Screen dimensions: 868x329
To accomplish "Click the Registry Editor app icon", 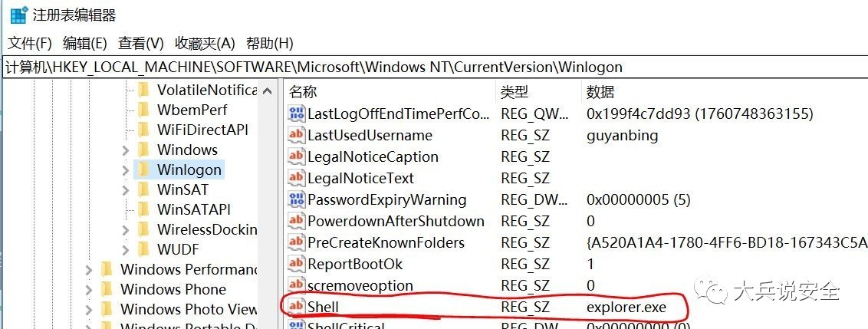I will click(x=18, y=15).
